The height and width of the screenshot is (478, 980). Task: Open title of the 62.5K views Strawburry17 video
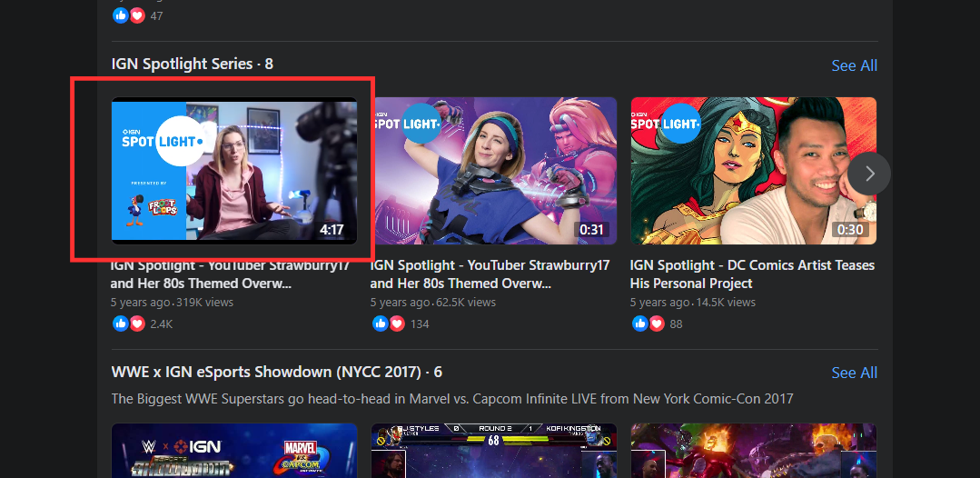coord(490,274)
